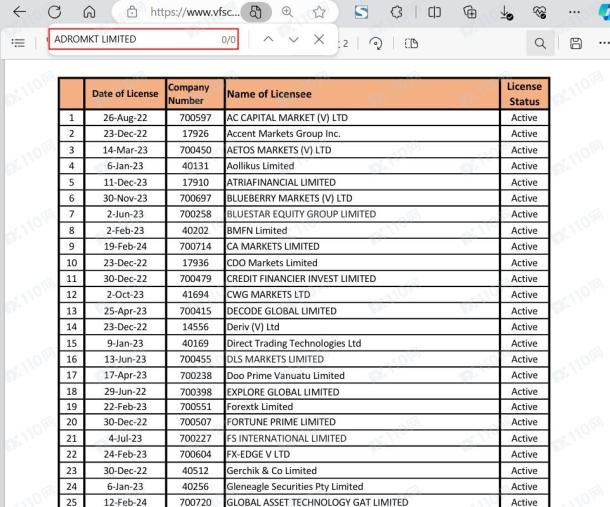This screenshot has width=610, height=507.
Task: View site info via the lock icon
Action: click(132, 12)
